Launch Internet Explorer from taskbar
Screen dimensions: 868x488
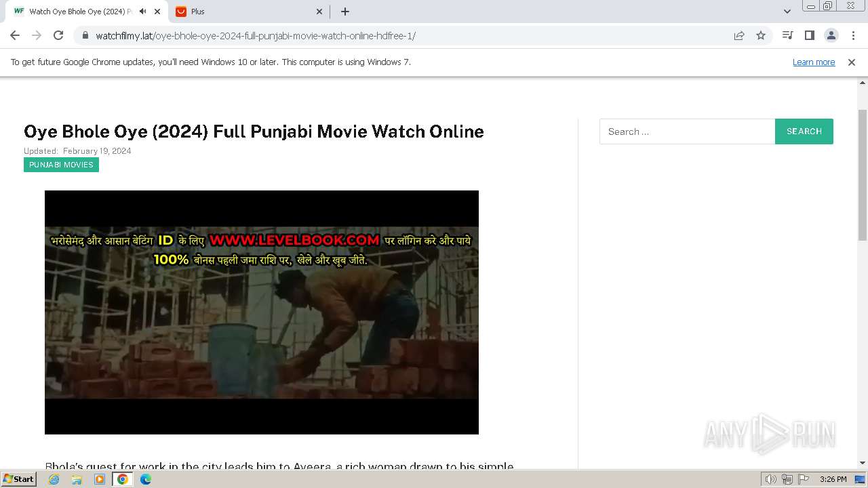54,479
